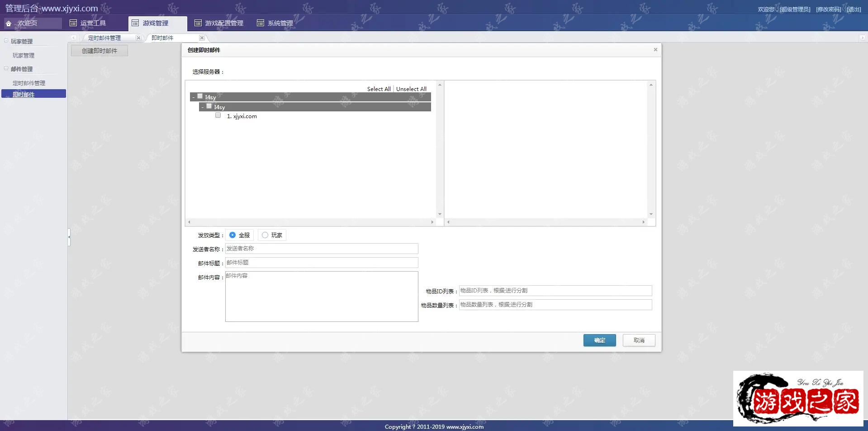Image resolution: width=868 pixels, height=431 pixels.
Task: Collapse the top-level I4sy tree node
Action: 193,97
